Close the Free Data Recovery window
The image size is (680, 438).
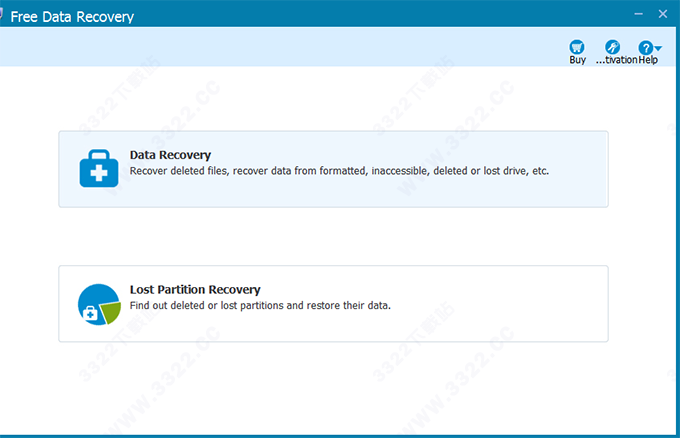pos(663,14)
